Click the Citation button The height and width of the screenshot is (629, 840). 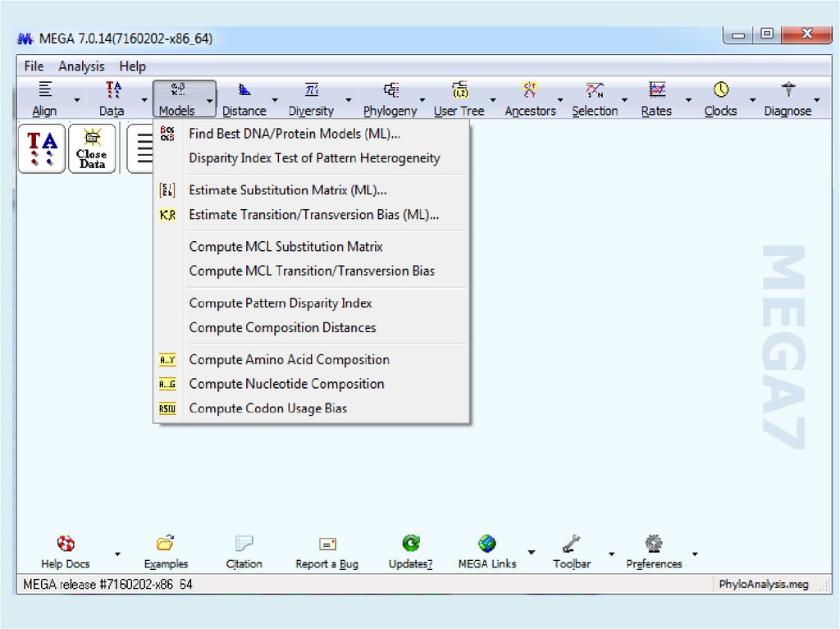click(x=244, y=552)
